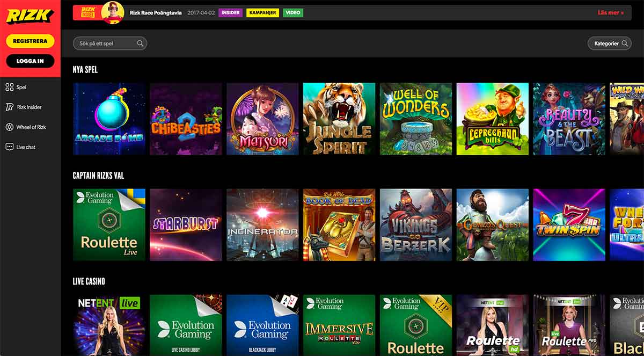Open the Gonzo's Quest game
This screenshot has height=356, width=644.
coord(493,224)
